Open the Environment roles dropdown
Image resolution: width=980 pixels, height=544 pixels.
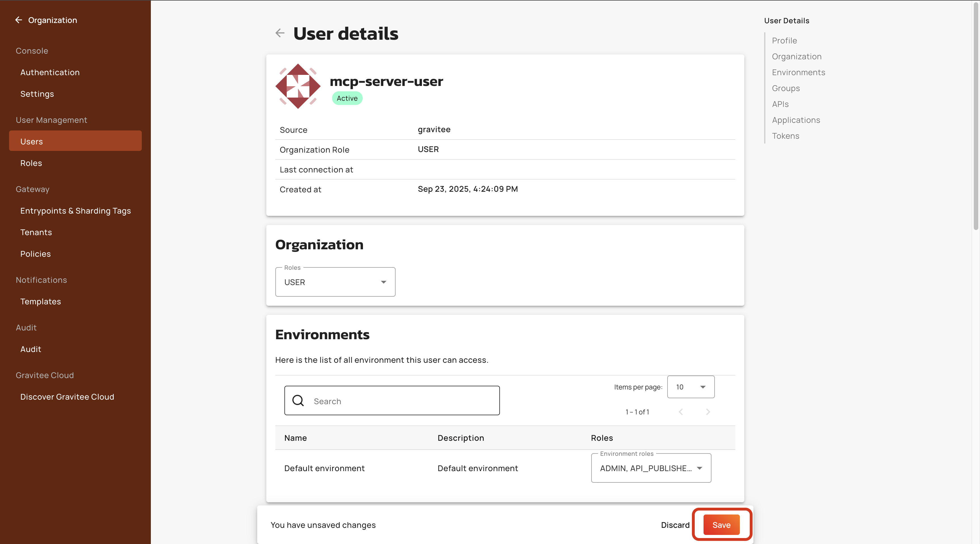[x=650, y=468]
